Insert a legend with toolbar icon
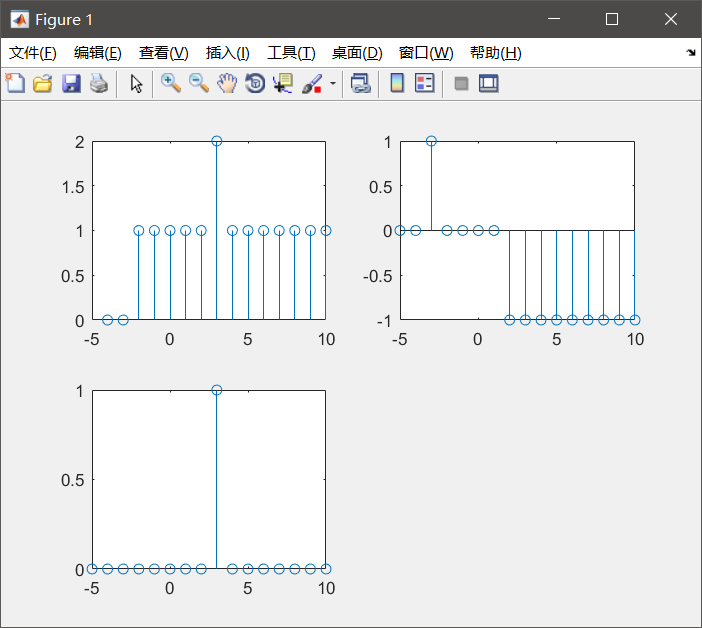This screenshot has height=628, width=702. tap(424, 83)
